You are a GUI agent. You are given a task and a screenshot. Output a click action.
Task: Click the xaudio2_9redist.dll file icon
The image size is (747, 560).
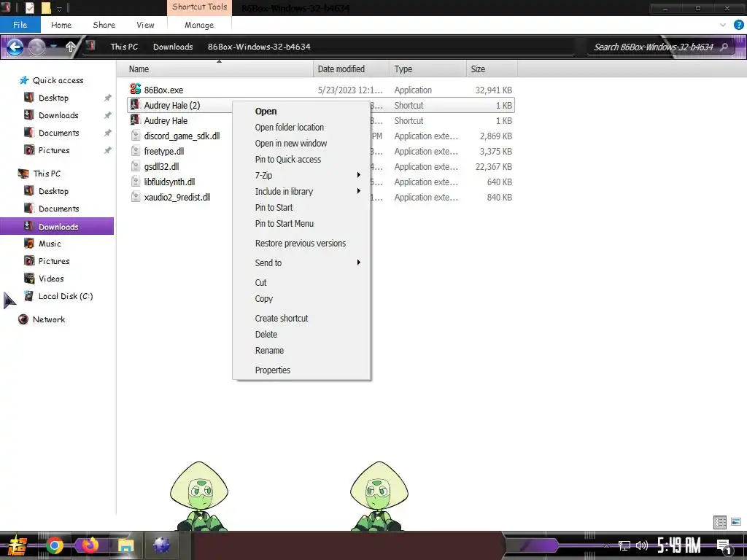(135, 197)
